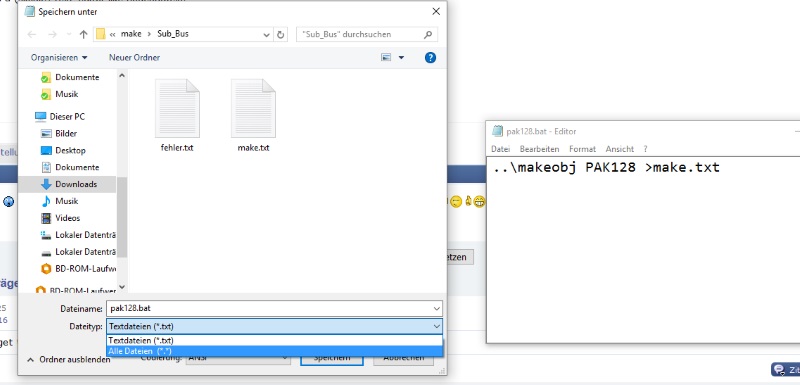Viewport: 800px width, 385px height.
Task: Select the make.txt file
Action: (x=253, y=116)
